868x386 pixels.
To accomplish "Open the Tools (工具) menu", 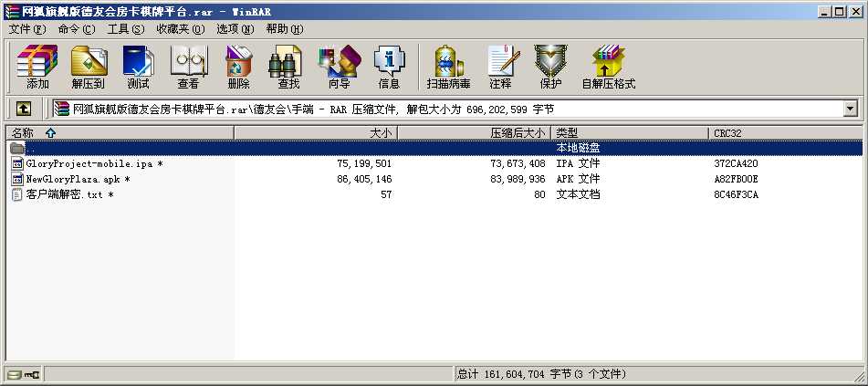I will tap(126, 29).
